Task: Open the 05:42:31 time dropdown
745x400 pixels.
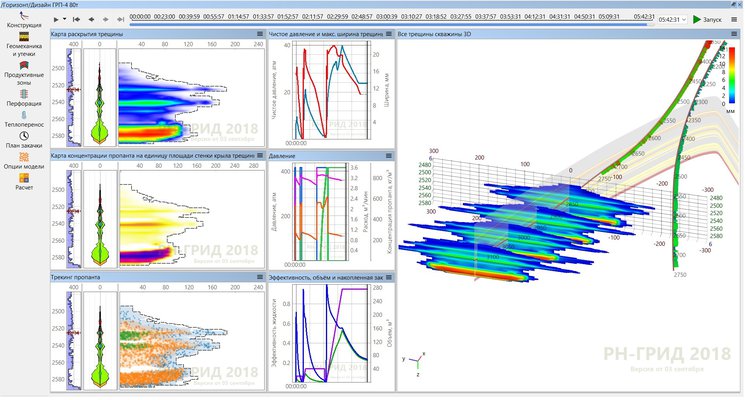Action: tap(672, 19)
